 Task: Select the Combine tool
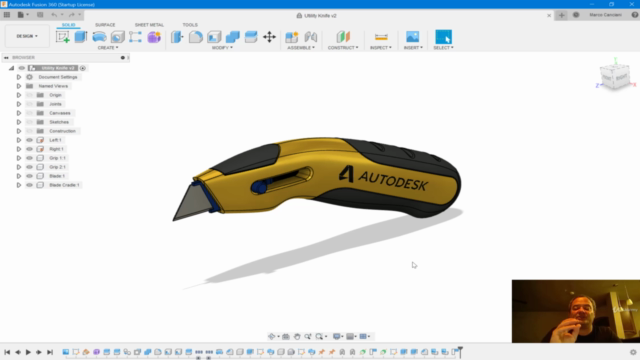[232, 37]
